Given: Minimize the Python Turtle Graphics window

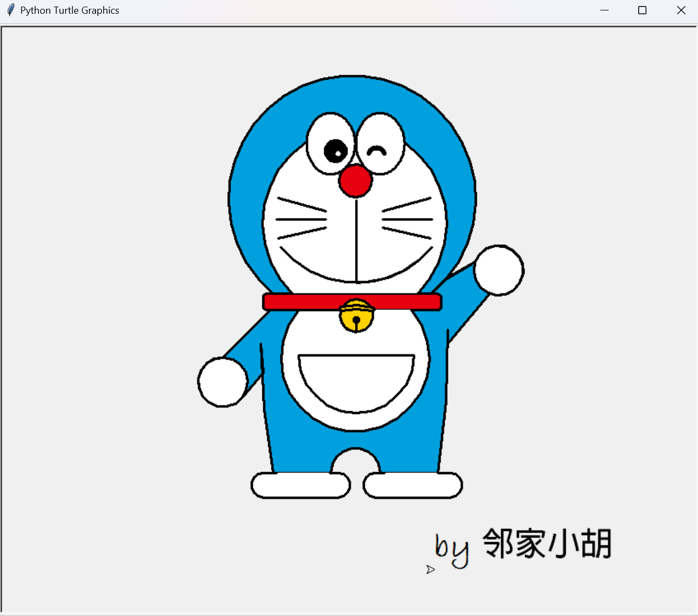Looking at the screenshot, I should click(604, 10).
